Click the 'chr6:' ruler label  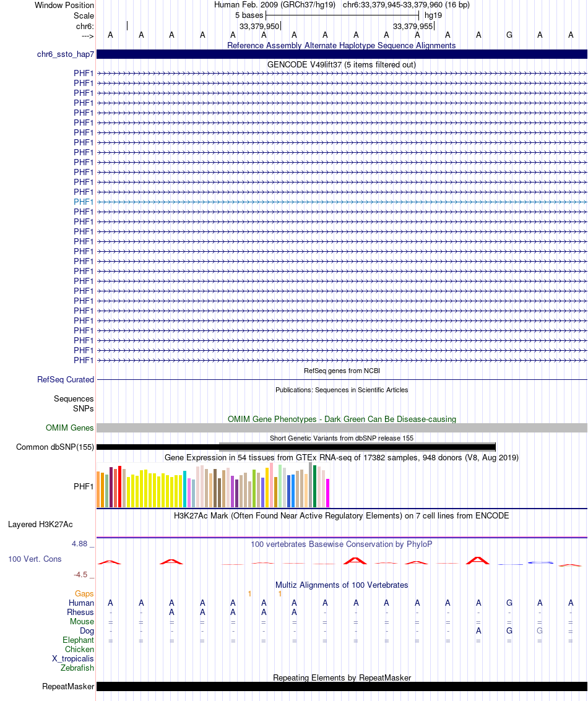coord(85,27)
